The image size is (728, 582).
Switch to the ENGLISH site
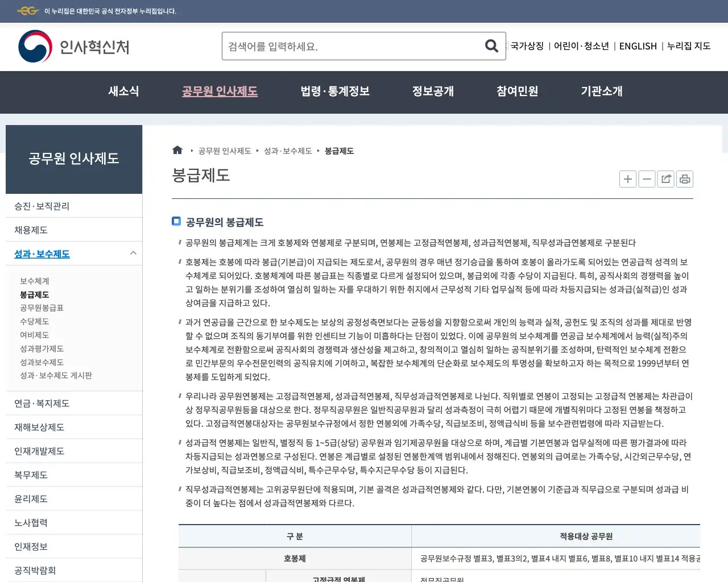[638, 46]
